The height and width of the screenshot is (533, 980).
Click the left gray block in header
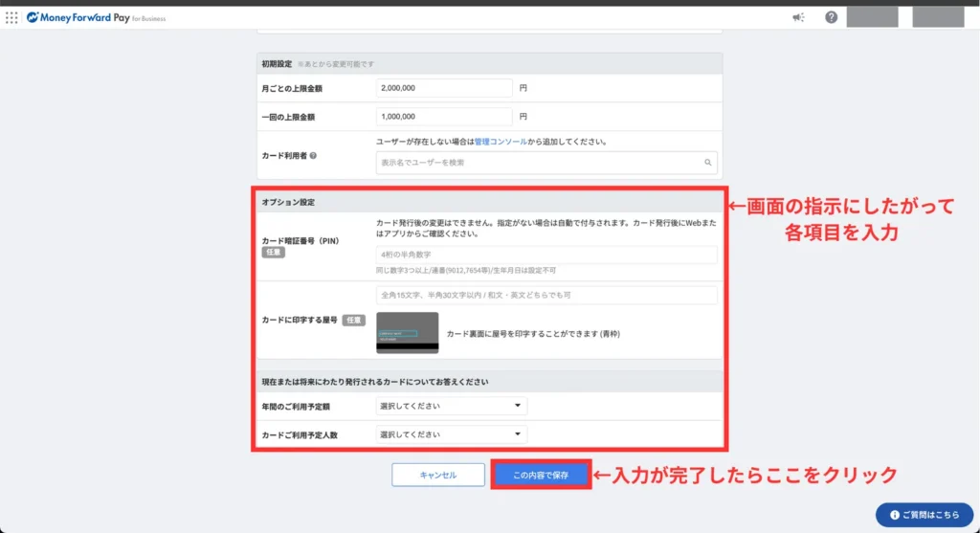point(872,17)
